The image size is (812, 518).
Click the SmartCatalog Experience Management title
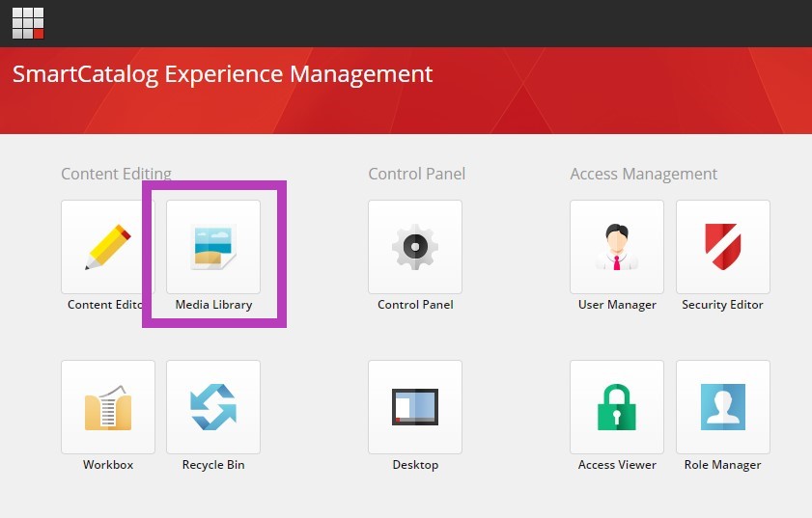223,74
